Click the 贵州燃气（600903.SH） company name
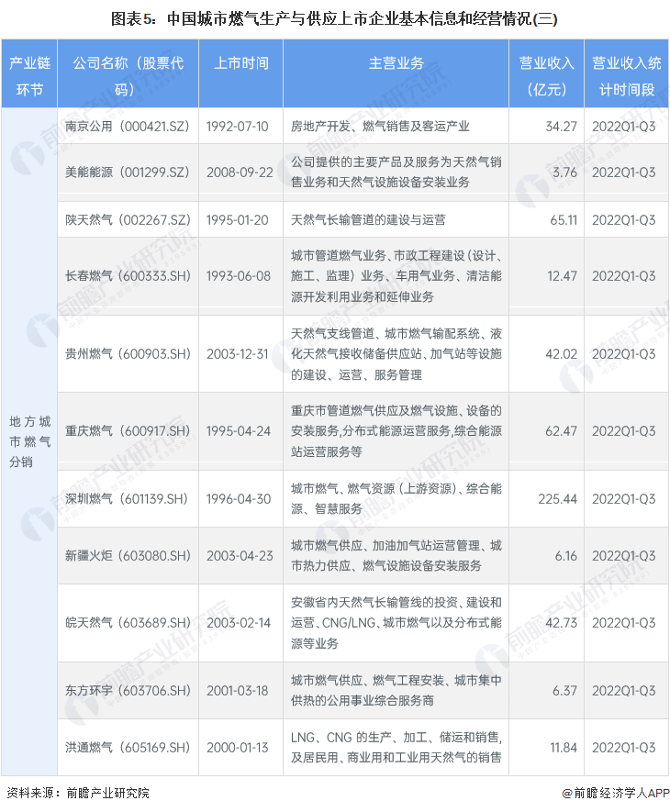Viewport: 670px width, 812px height. [128, 353]
